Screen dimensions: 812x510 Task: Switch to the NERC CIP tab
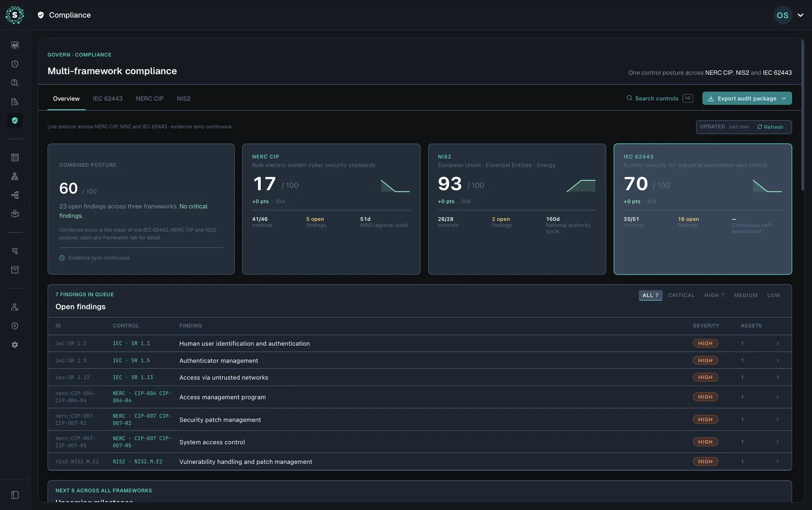pos(150,99)
